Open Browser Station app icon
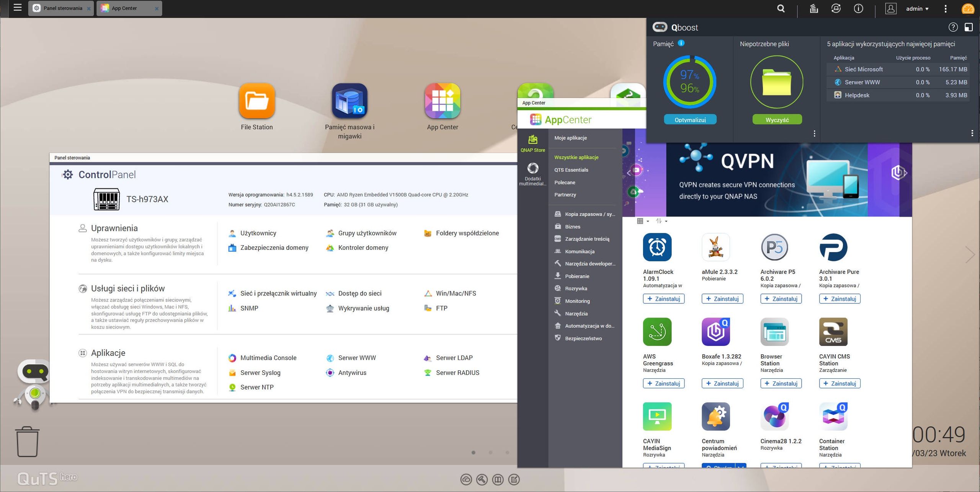 coord(774,332)
